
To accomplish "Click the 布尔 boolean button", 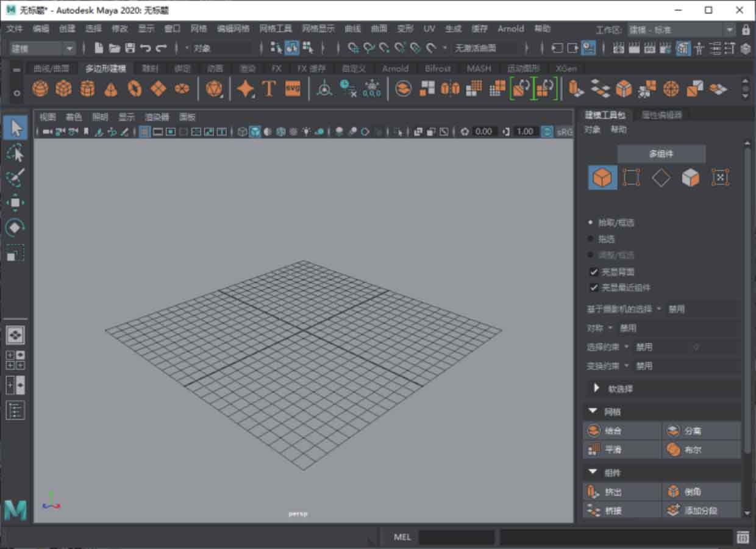I will pyautogui.click(x=702, y=450).
